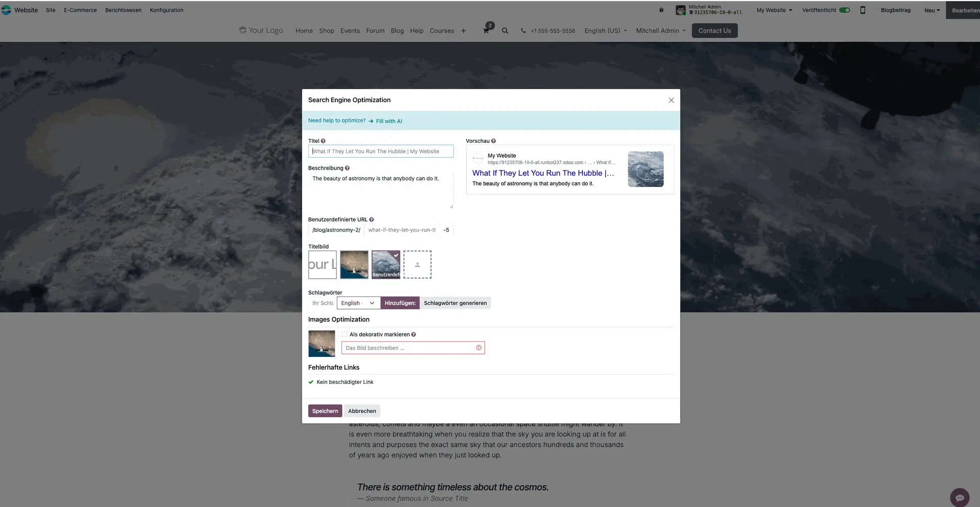Click the debug bug icon in the top bar

click(x=661, y=10)
